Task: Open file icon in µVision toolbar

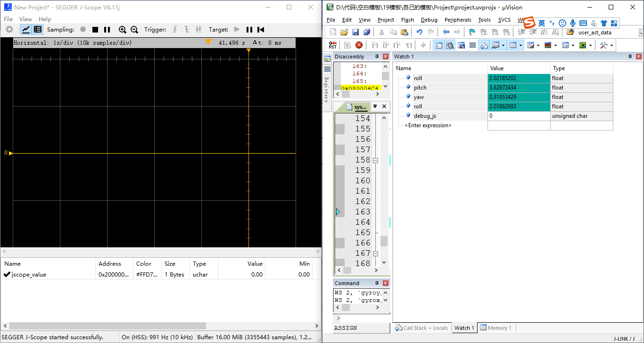Action: tap(344, 32)
